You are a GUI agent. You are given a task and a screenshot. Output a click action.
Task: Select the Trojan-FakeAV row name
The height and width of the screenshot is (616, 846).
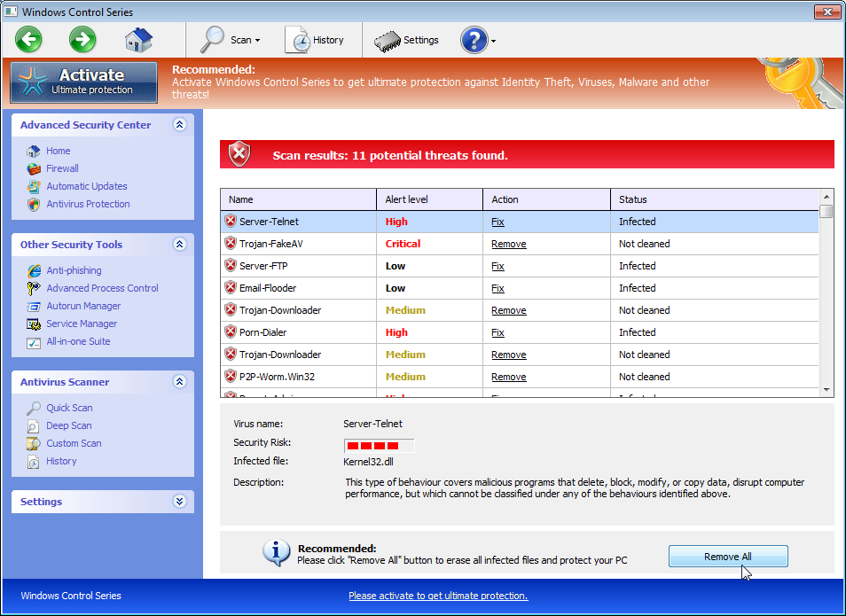tap(270, 245)
